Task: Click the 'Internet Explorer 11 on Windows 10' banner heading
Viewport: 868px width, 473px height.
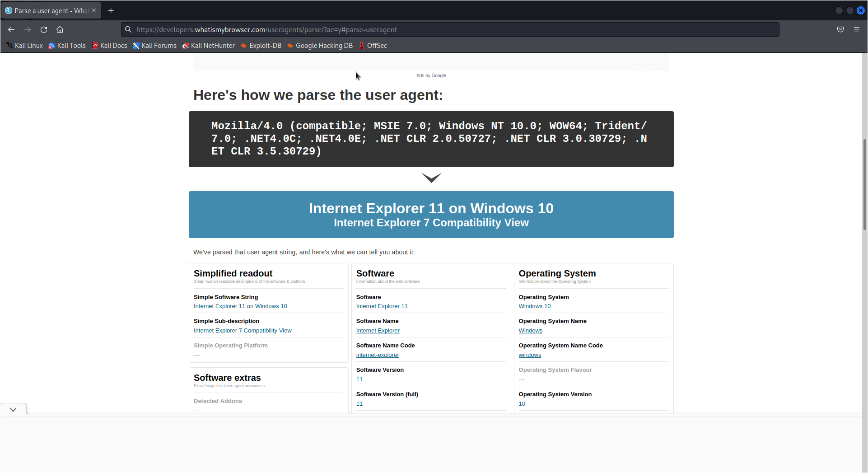Action: click(431, 208)
